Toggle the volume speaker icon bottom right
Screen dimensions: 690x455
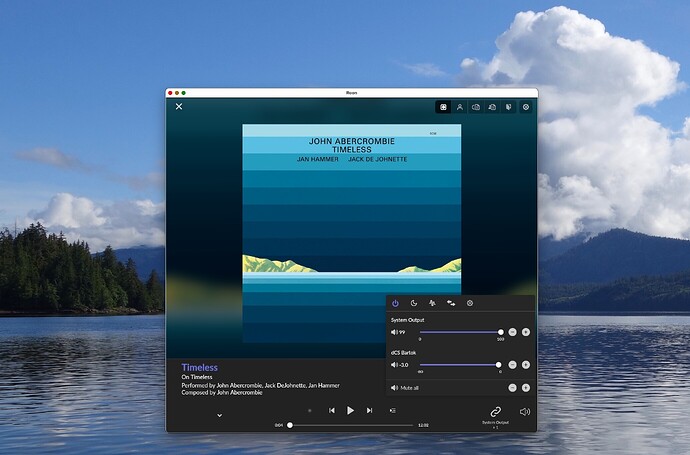[x=525, y=412]
